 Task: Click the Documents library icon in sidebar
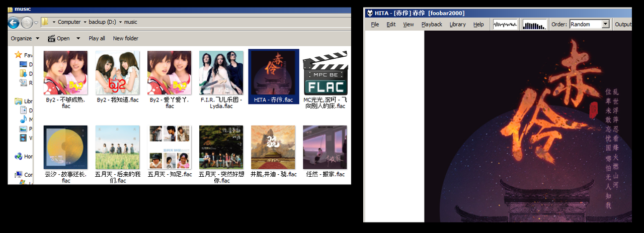tap(23, 110)
